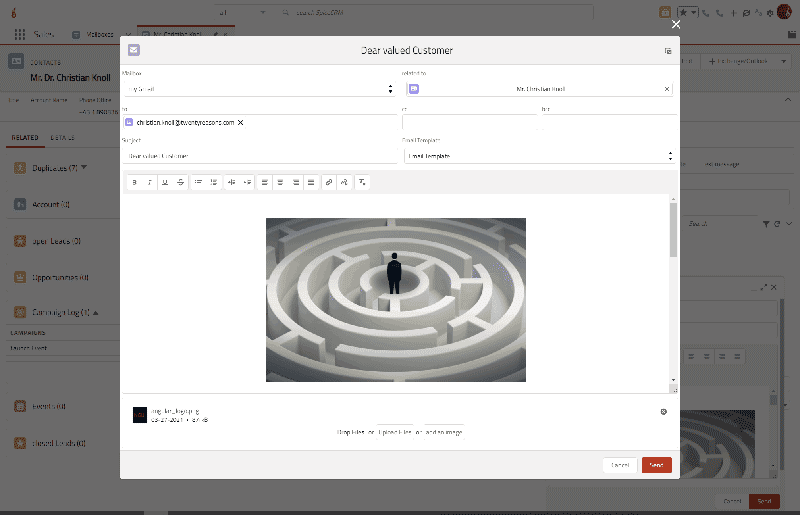
Task: Click the background Send button
Action: tap(764, 501)
